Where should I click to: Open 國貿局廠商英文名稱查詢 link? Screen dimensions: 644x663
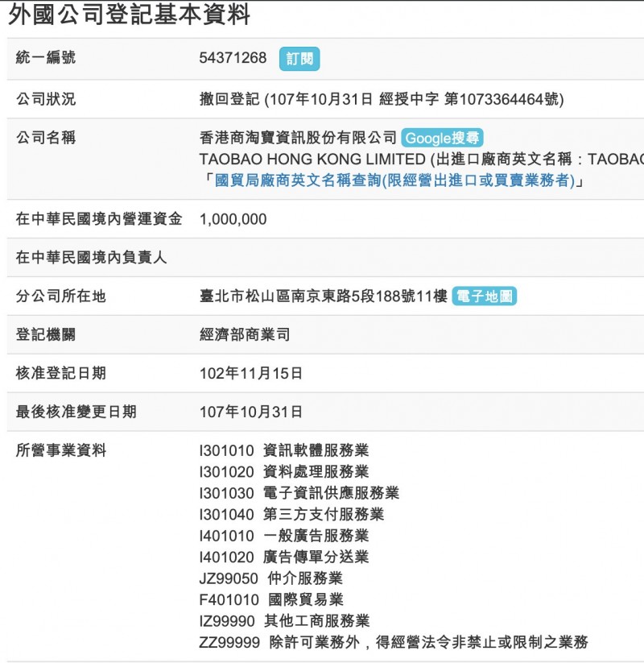(394, 180)
